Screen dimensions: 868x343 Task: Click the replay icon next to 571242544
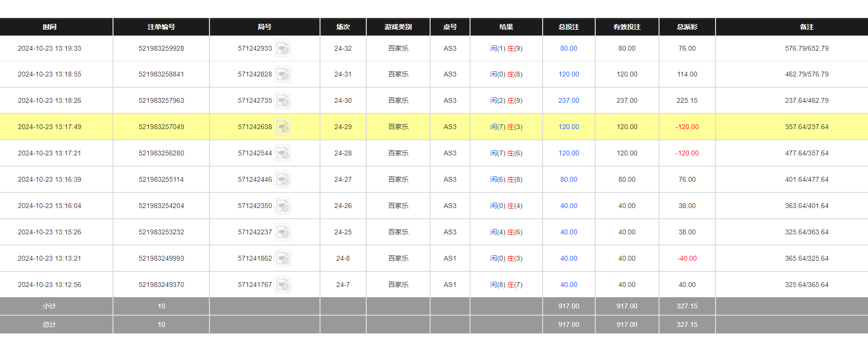pos(283,153)
